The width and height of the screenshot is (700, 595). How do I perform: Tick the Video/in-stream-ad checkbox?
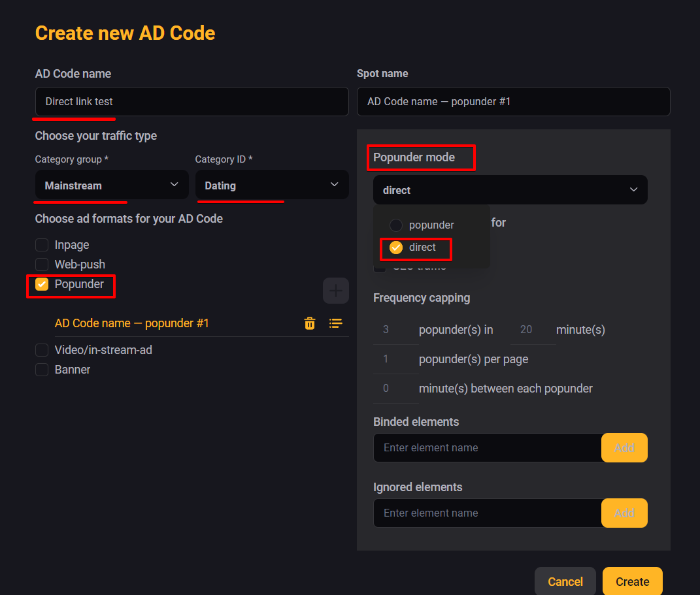pos(42,350)
